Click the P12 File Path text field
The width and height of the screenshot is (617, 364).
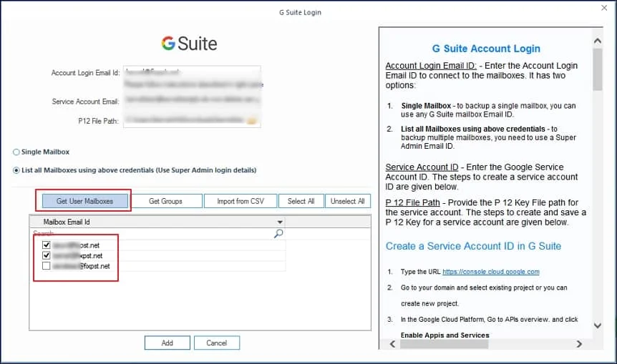(x=185, y=120)
